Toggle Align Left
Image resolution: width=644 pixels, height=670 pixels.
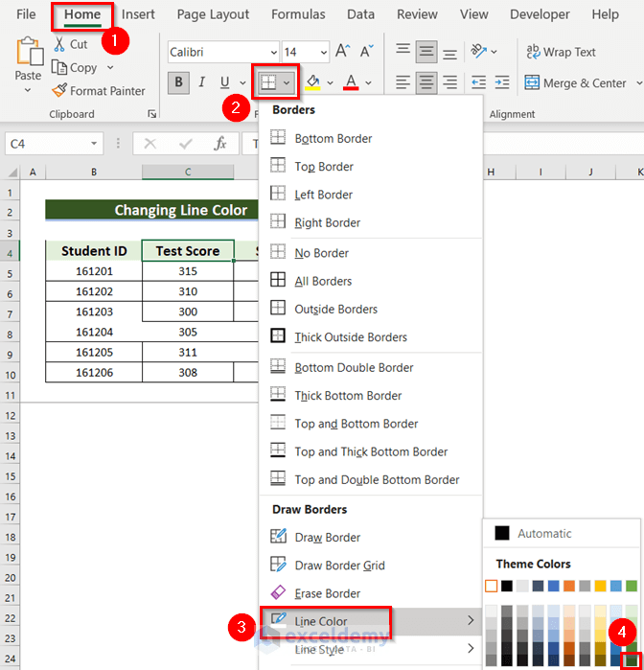402,82
